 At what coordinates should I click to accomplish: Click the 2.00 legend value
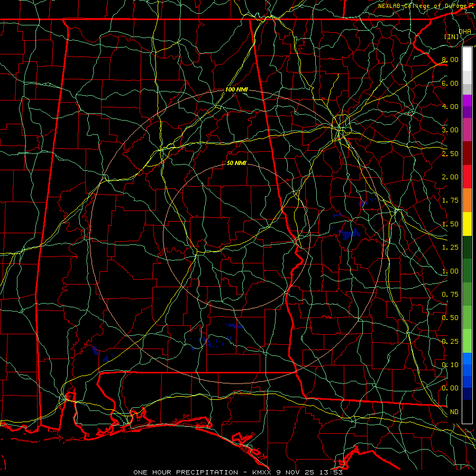click(x=450, y=177)
